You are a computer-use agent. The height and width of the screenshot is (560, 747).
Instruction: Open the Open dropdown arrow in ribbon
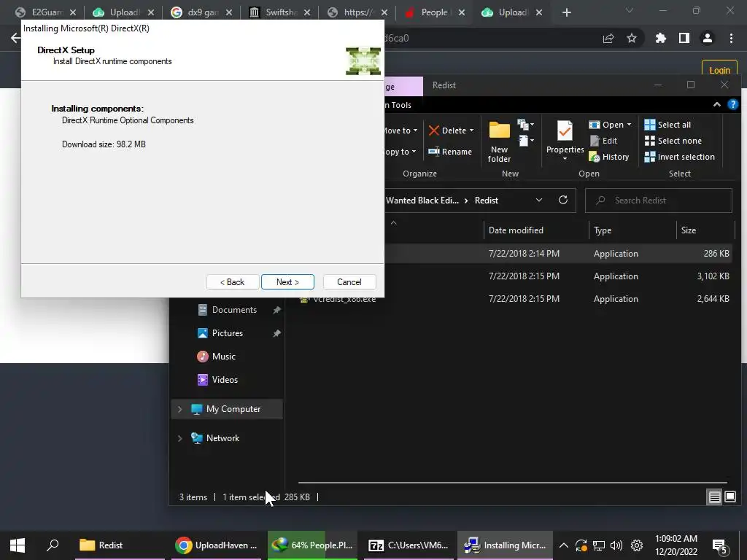[630, 124]
